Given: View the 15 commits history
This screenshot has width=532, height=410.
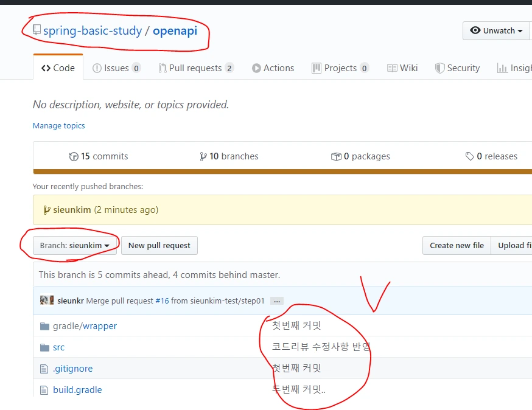Looking at the screenshot, I should pos(99,156).
